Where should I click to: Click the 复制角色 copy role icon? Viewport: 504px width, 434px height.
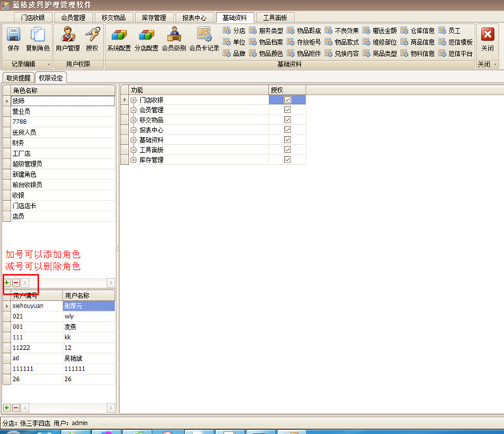38,37
